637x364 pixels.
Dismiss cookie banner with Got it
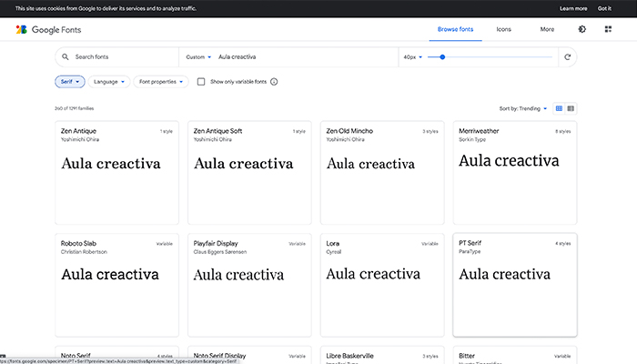click(604, 8)
